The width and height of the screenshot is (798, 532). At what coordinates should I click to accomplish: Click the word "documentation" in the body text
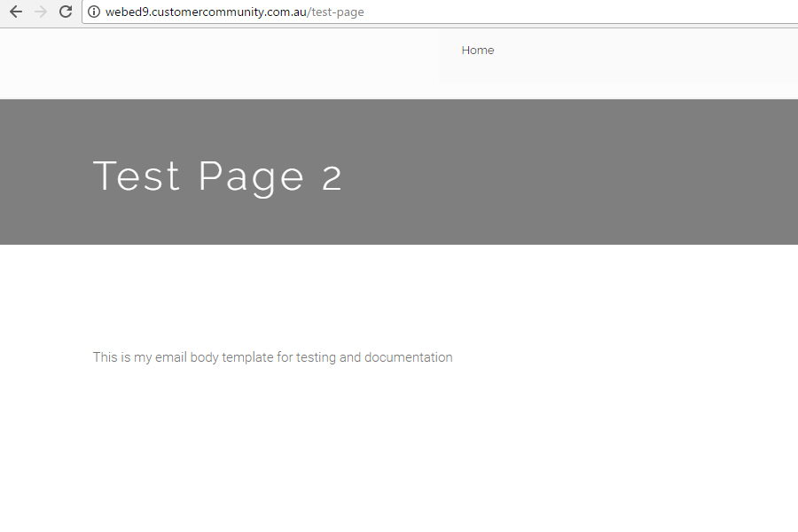click(408, 357)
